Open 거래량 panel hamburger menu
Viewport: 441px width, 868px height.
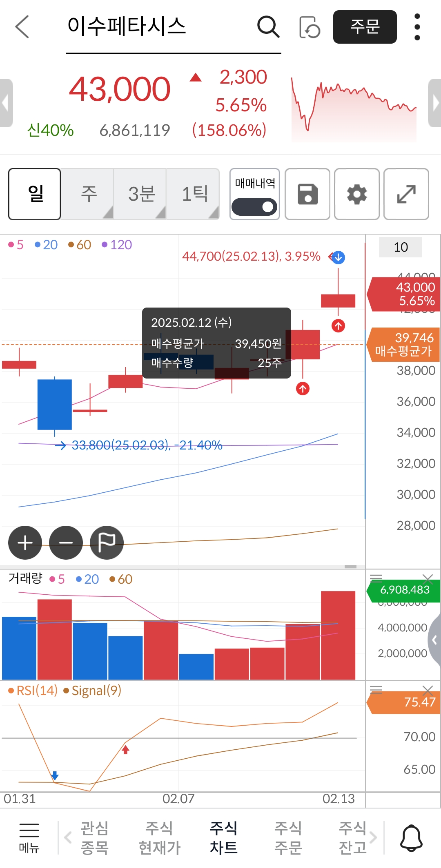coord(376,578)
